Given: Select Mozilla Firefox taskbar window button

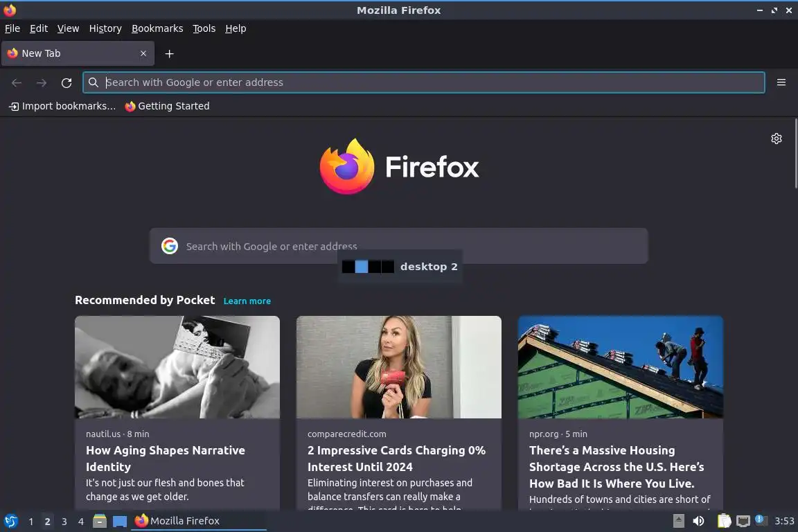Looking at the screenshot, I should click(199, 521).
